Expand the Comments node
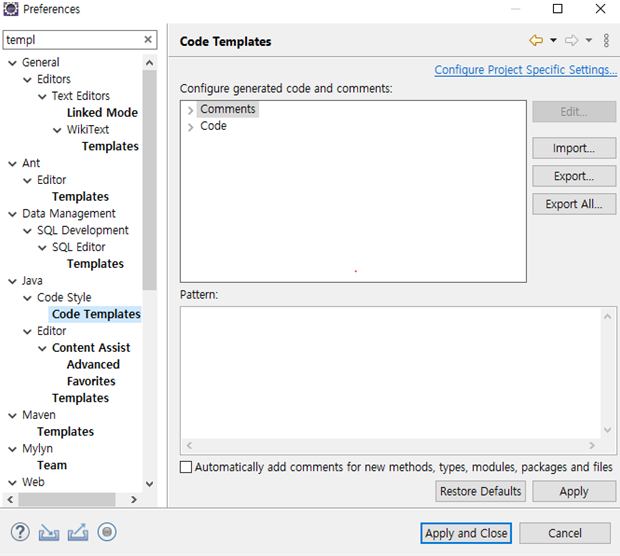 [x=191, y=110]
